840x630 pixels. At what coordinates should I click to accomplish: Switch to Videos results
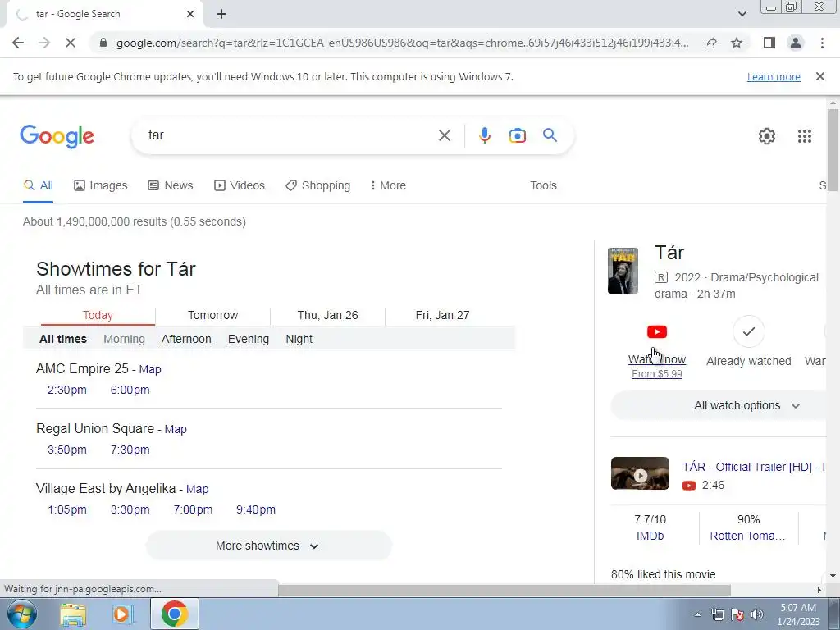coord(240,185)
